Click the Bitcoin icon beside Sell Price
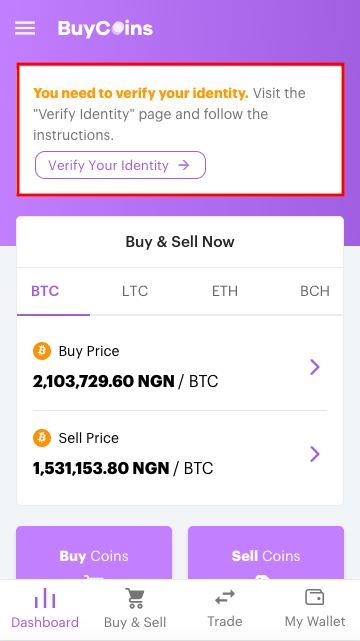The width and height of the screenshot is (360, 641). pos(42,438)
